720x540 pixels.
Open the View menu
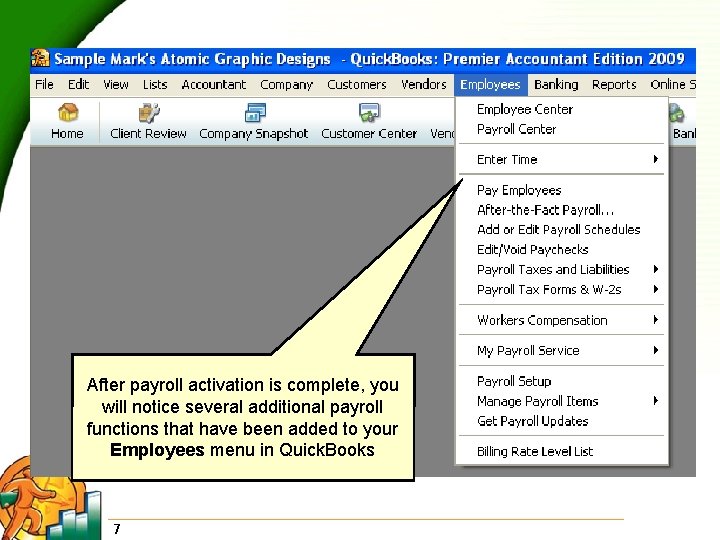tap(116, 84)
